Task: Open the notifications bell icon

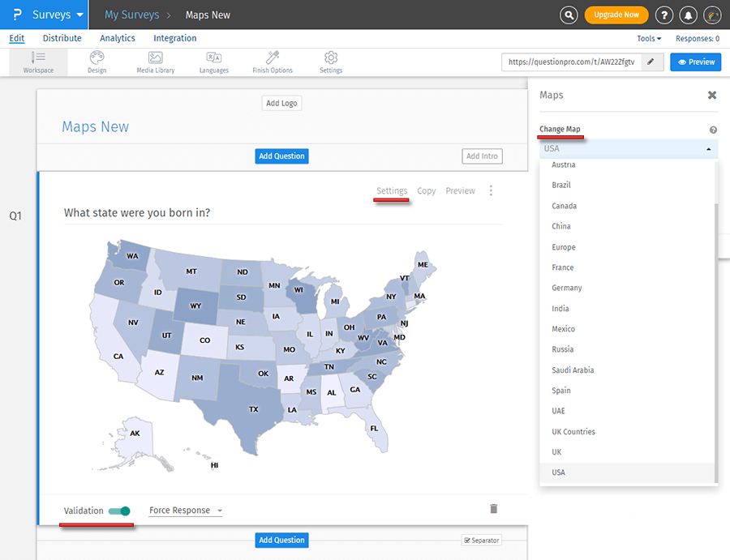Action: pyautogui.click(x=688, y=15)
